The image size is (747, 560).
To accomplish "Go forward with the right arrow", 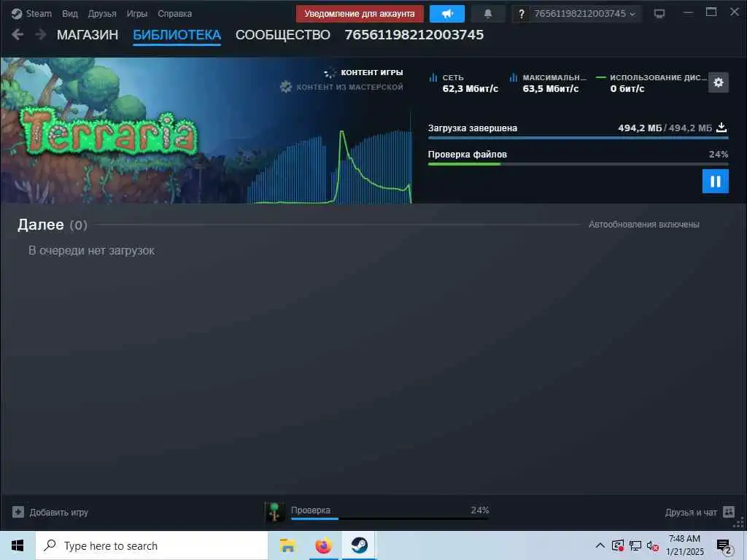I will pyautogui.click(x=41, y=34).
